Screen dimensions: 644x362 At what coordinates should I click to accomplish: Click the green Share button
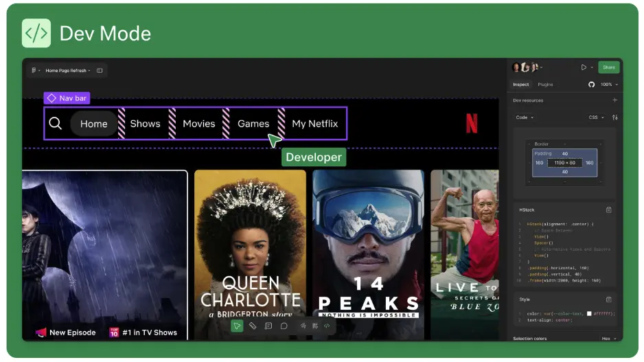coord(608,67)
